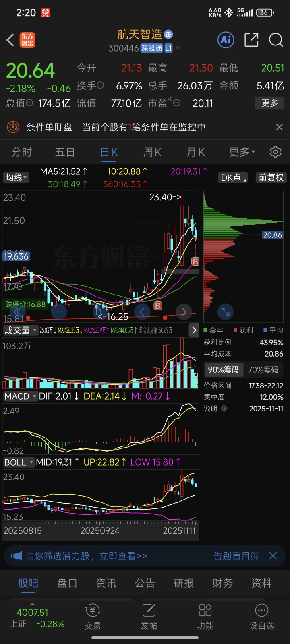Expand the stock selector arrow by L1
The image size is (290, 644).
point(178,48)
